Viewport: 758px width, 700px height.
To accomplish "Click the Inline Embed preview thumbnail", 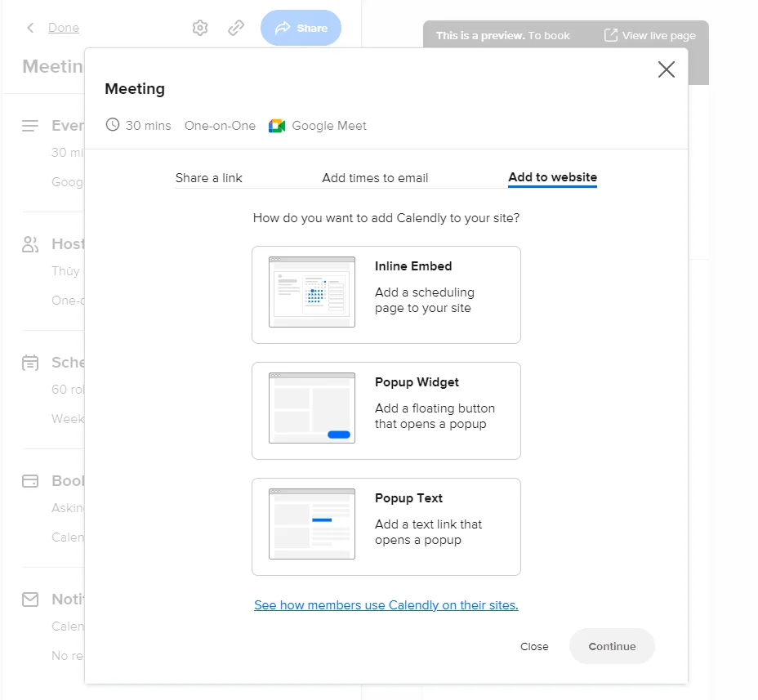I will pos(312,292).
